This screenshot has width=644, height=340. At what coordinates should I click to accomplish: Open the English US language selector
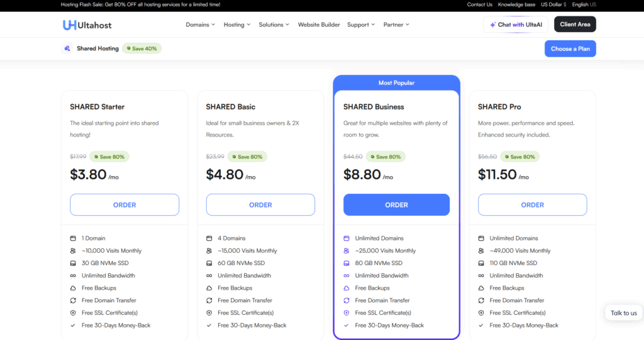point(584,4)
